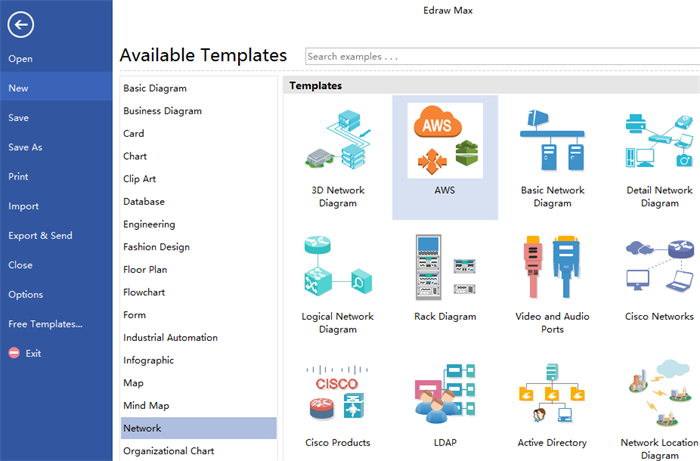The width and height of the screenshot is (700, 461).
Task: Select the Floor Plan category
Action: point(145,270)
